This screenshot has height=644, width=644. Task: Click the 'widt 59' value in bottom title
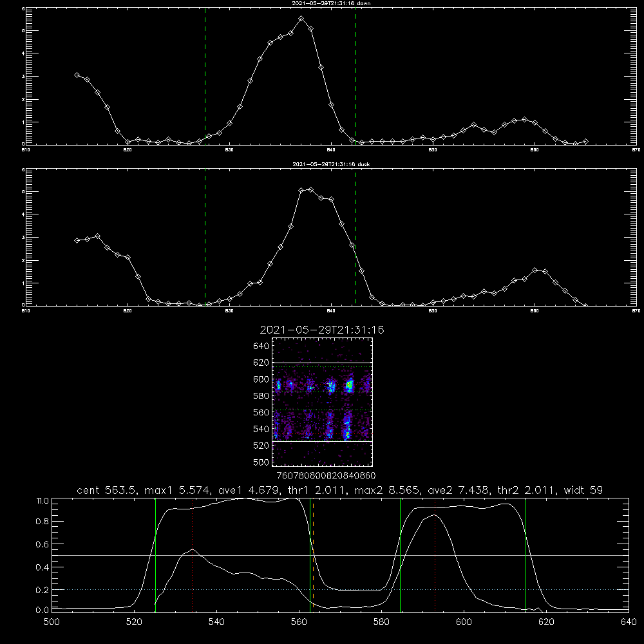click(x=583, y=490)
